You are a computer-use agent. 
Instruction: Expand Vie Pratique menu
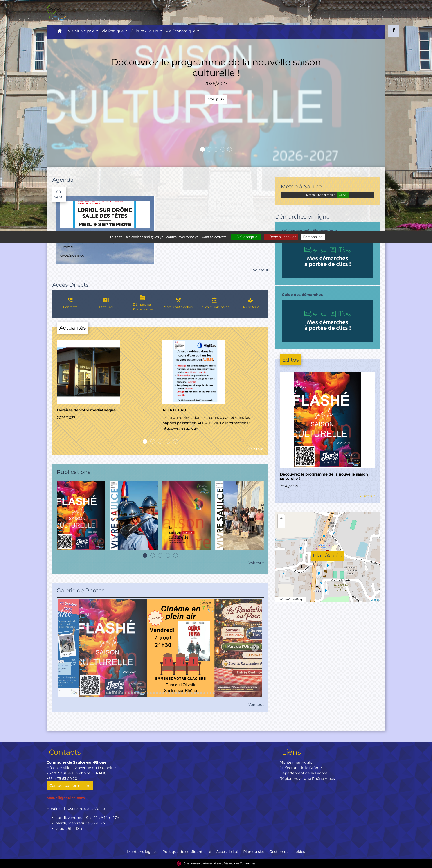[115, 31]
